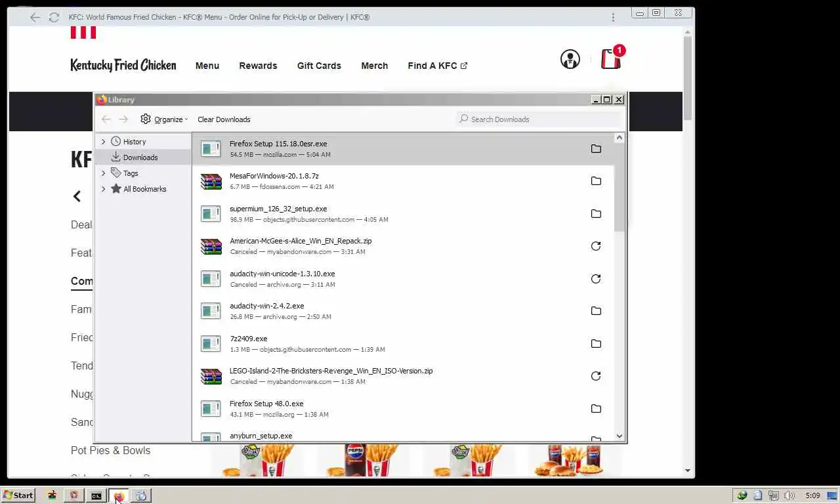Image resolution: width=840 pixels, height=504 pixels.
Task: Open the KFC Rewards nav item
Action: (258, 66)
